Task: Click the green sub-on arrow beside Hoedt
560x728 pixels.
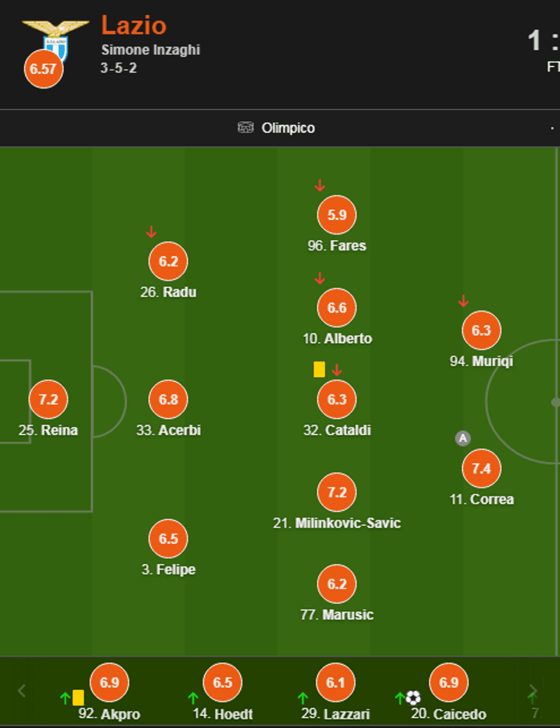Action: pyautogui.click(x=193, y=698)
